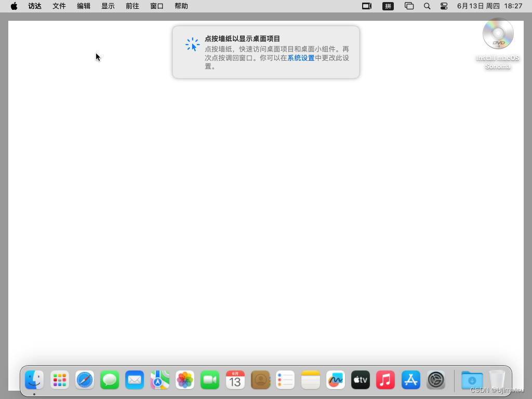
Task: Open Control Center in menu bar
Action: pyautogui.click(x=444, y=6)
